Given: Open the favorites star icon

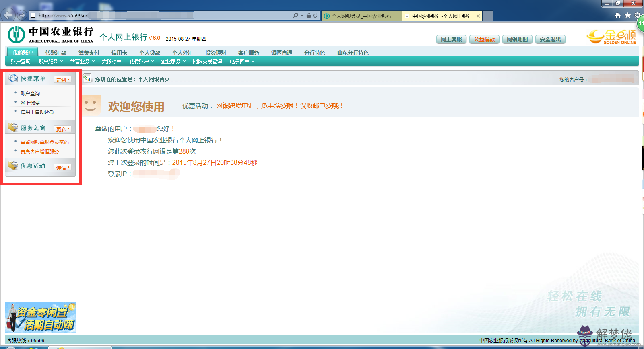Looking at the screenshot, I should 627,15.
